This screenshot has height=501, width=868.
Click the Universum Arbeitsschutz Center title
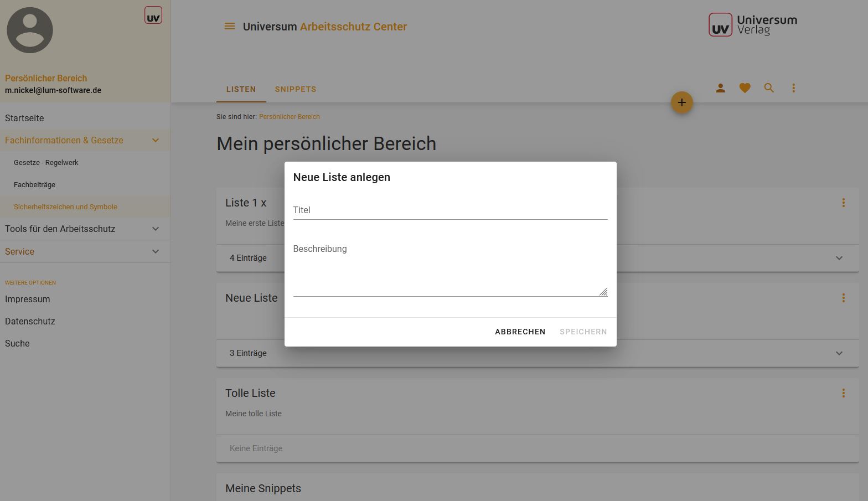[325, 27]
